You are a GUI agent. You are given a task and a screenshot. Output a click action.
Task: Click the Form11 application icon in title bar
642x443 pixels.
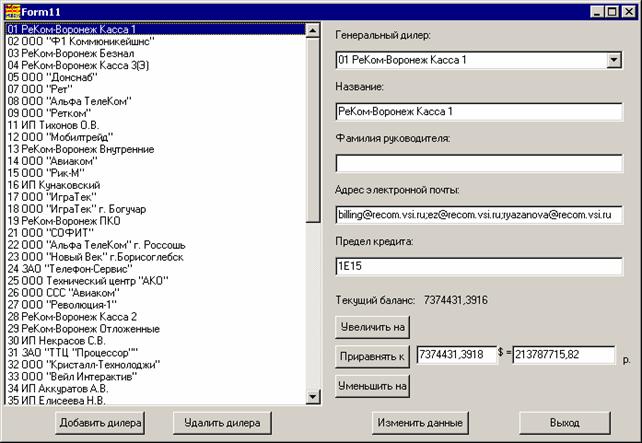click(13, 11)
